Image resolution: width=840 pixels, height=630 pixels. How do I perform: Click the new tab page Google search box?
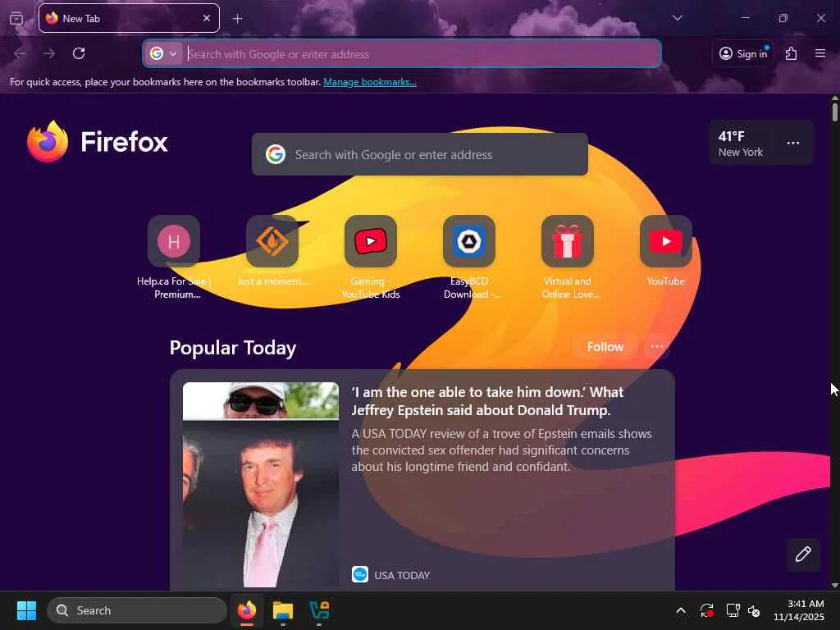point(419,154)
